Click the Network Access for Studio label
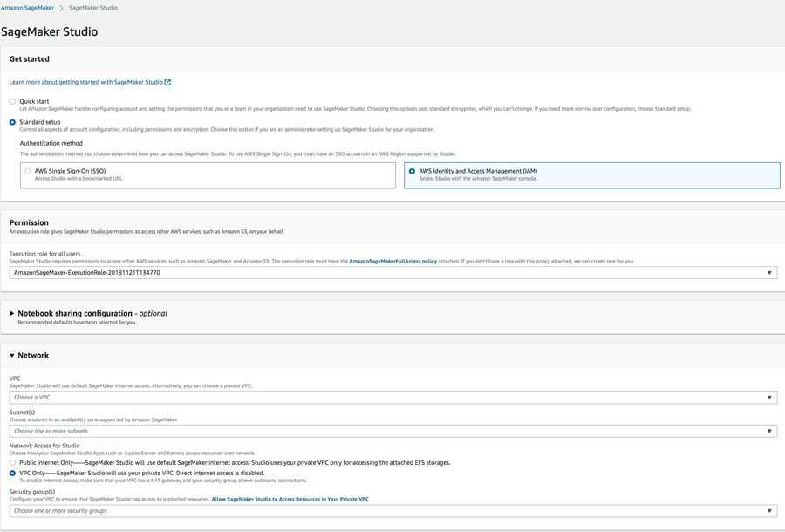The height and width of the screenshot is (532, 785). pyautogui.click(x=44, y=446)
